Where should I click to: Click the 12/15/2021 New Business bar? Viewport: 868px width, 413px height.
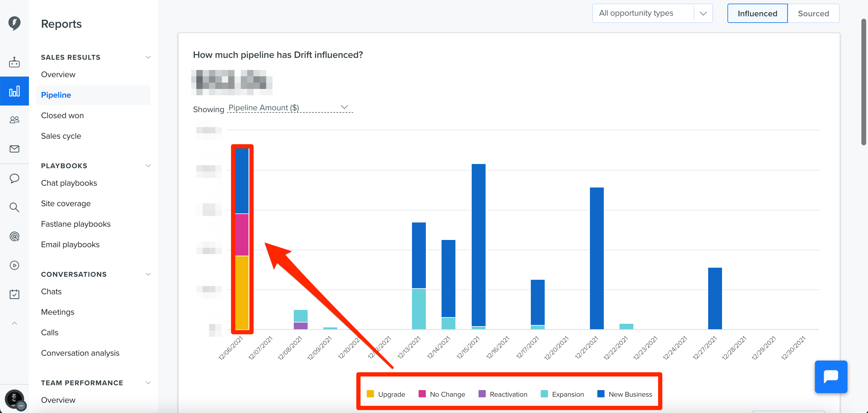pos(478,245)
